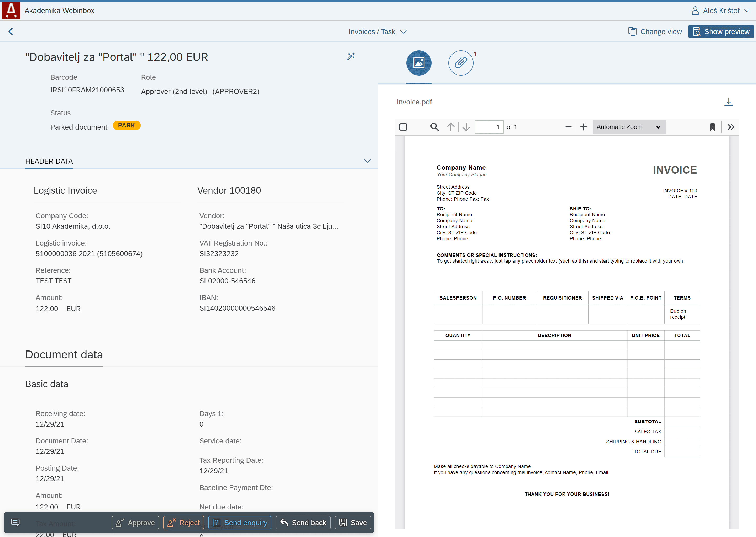This screenshot has width=756, height=537.
Task: Click the Send enquiry button
Action: tap(240, 523)
